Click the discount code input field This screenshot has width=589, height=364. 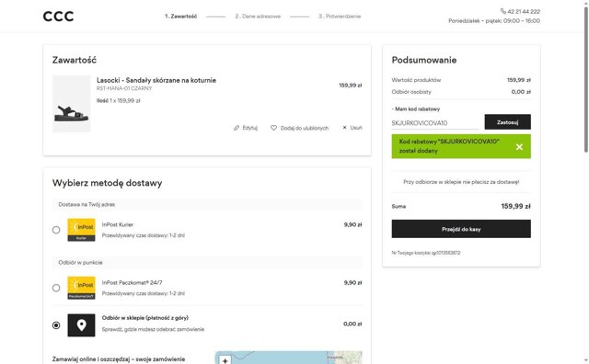tap(434, 122)
